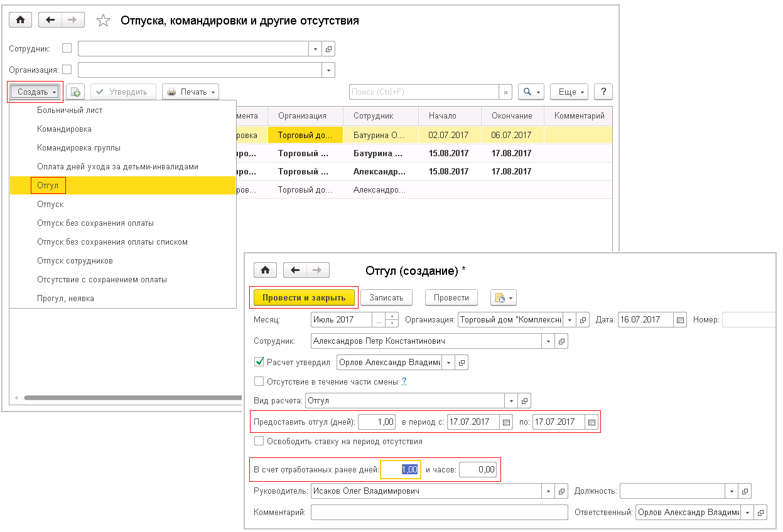Open Сотрудник filter selection form icon
783x532 pixels.
pos(329,49)
